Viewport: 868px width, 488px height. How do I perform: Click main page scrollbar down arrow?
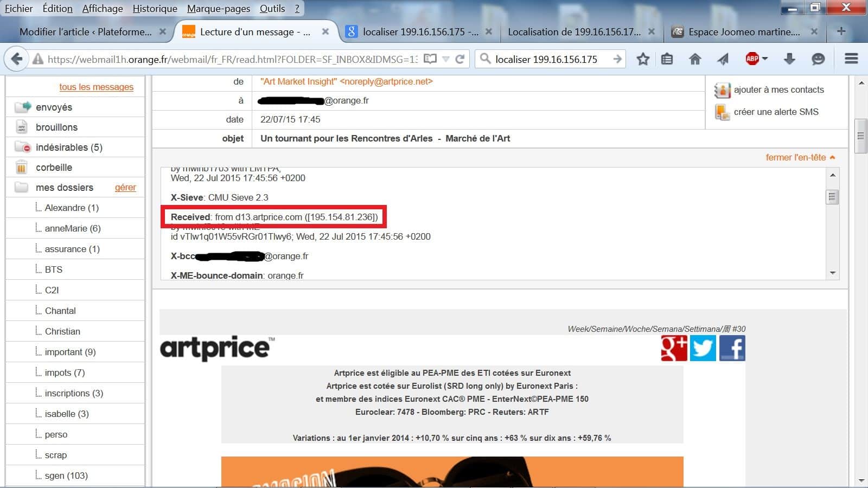point(861,481)
